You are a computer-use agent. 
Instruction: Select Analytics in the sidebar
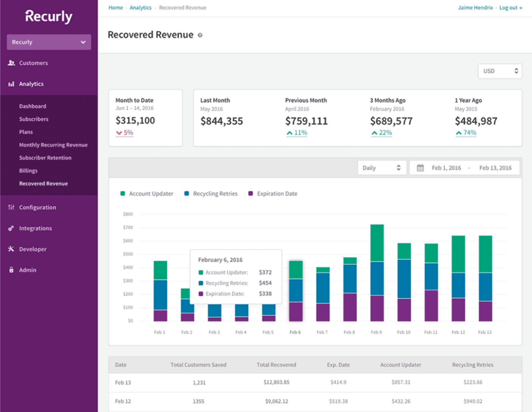[x=31, y=84]
